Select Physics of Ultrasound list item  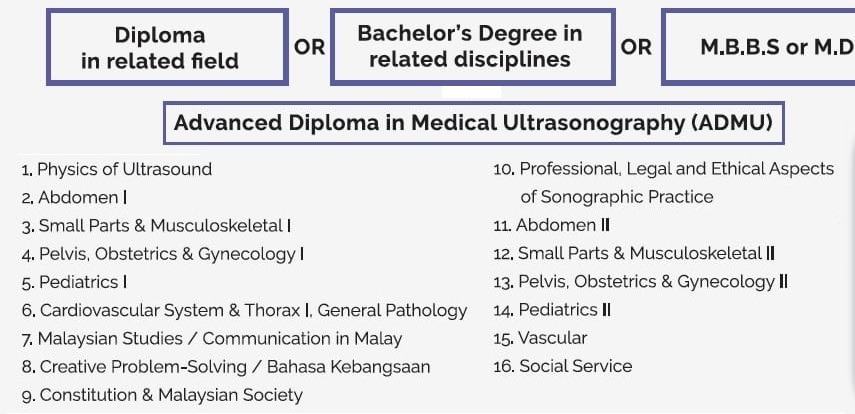[124, 169]
